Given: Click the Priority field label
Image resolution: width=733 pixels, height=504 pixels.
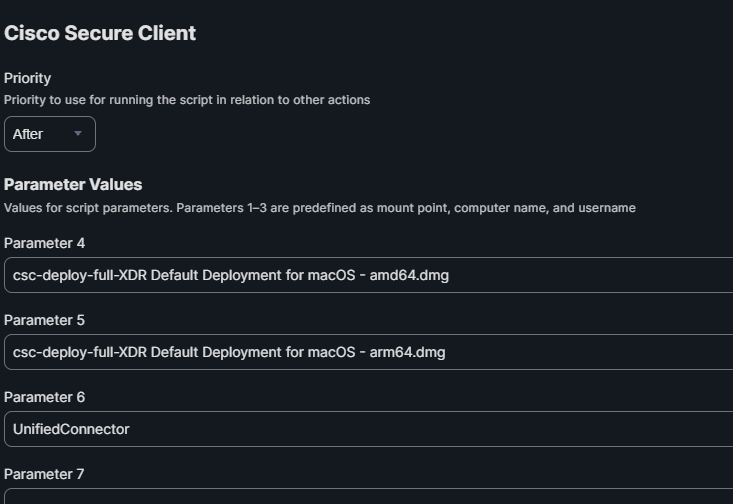Looking at the screenshot, I should click(x=28, y=78).
